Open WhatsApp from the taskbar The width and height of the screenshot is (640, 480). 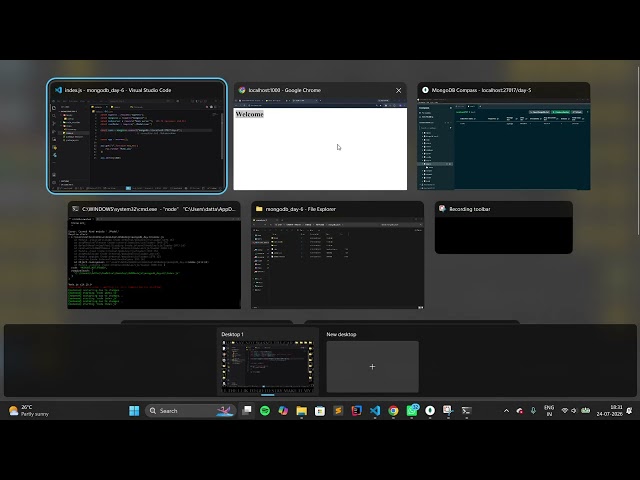coord(412,410)
